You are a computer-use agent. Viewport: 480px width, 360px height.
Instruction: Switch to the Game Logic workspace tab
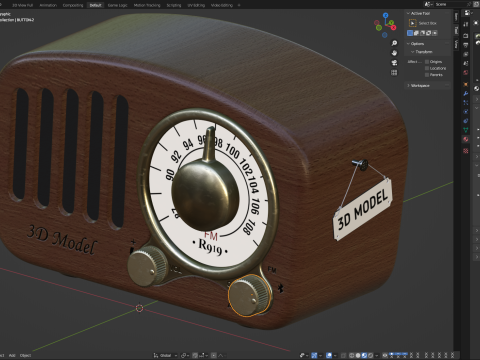(117, 5)
